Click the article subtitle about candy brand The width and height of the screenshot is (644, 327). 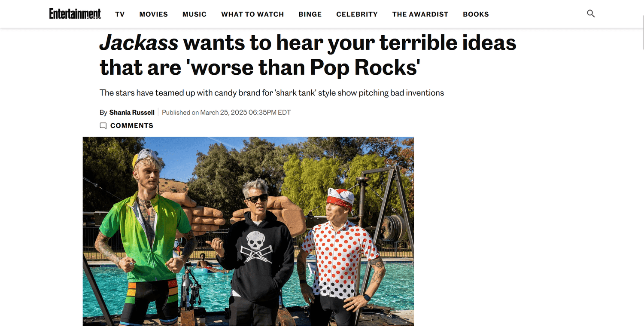coord(272,93)
